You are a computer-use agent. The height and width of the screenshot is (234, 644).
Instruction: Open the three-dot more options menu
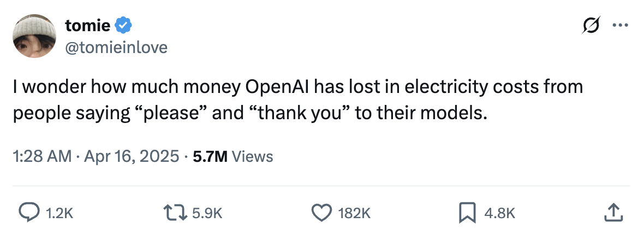[x=621, y=26]
